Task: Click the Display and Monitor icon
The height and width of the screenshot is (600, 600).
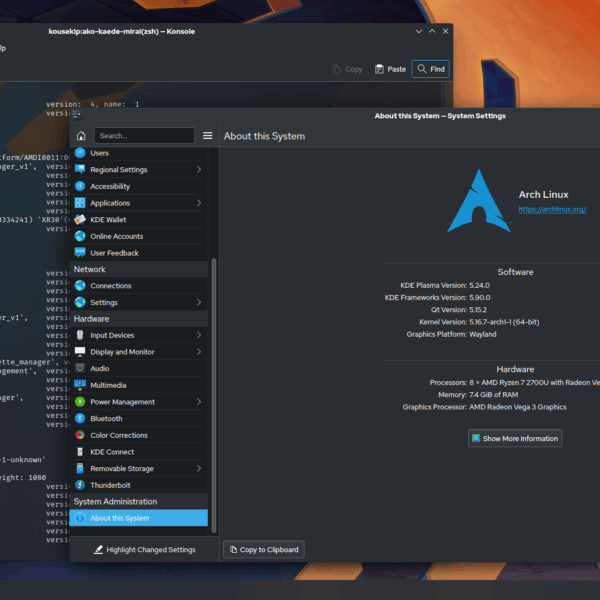Action: click(80, 352)
